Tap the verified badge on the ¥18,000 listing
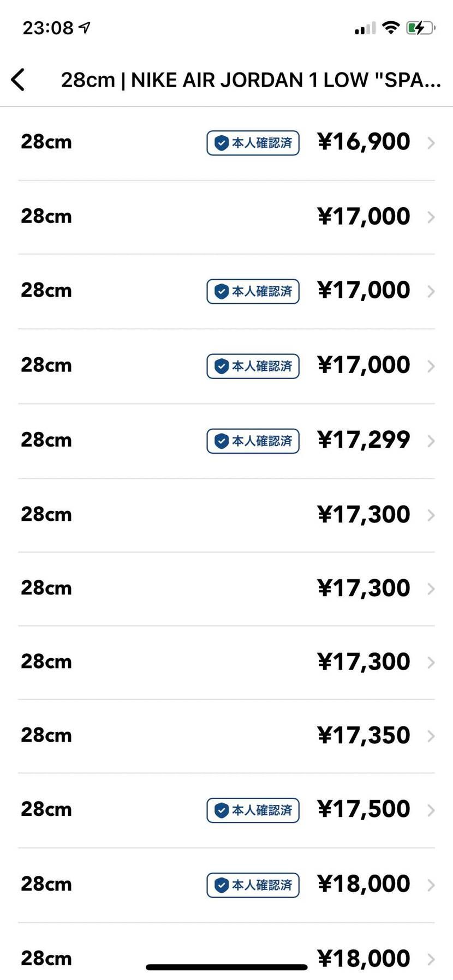Viewport: 453px width, 980px height. pyautogui.click(x=253, y=885)
